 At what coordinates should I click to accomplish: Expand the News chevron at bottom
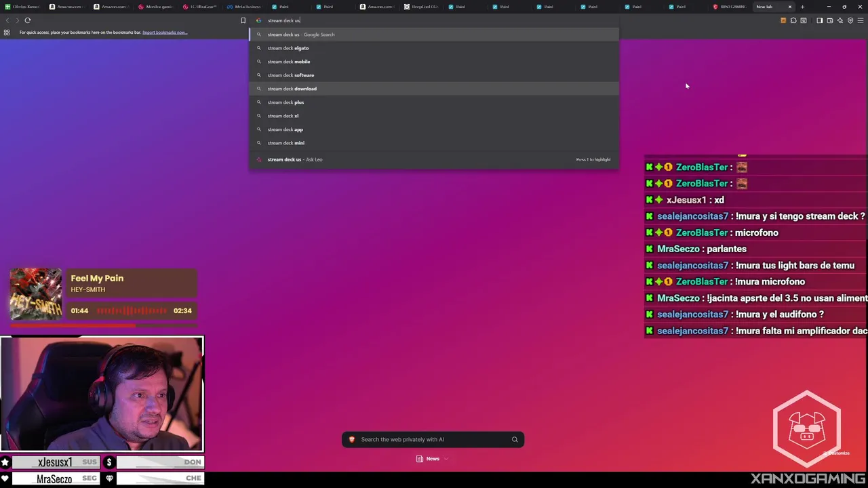coord(446,459)
